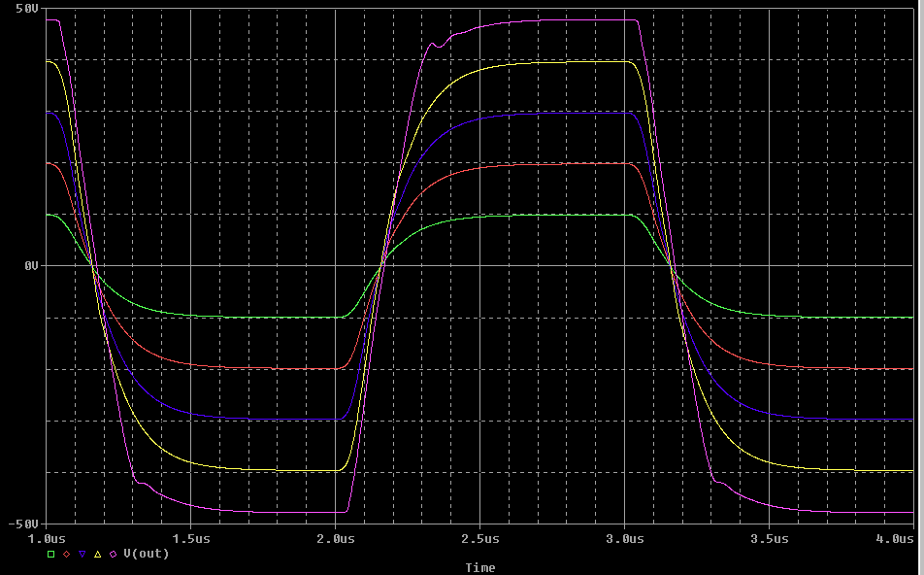Click the 3.5us x-axis label
This screenshot has width=924, height=575.
[769, 537]
